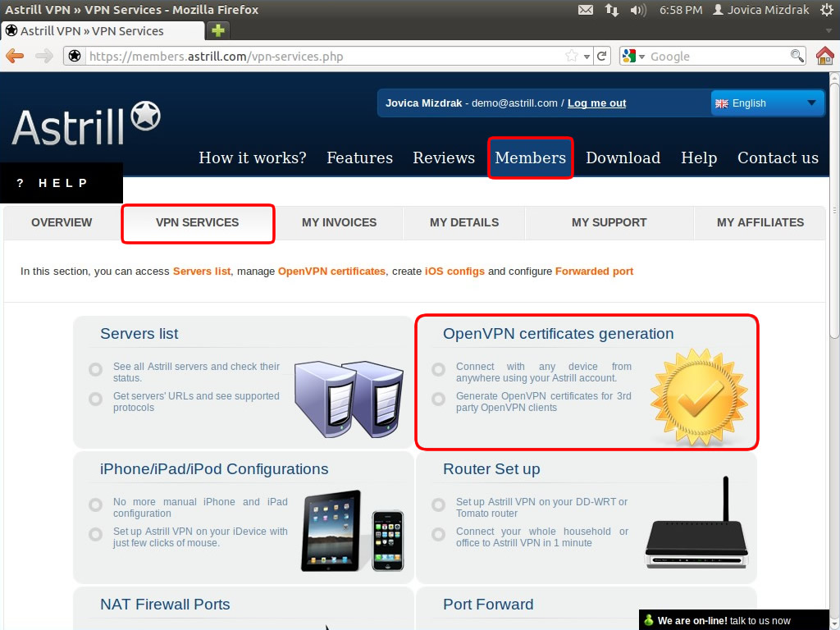Switch to the MY INVOICES tab
840x630 pixels.
[339, 222]
